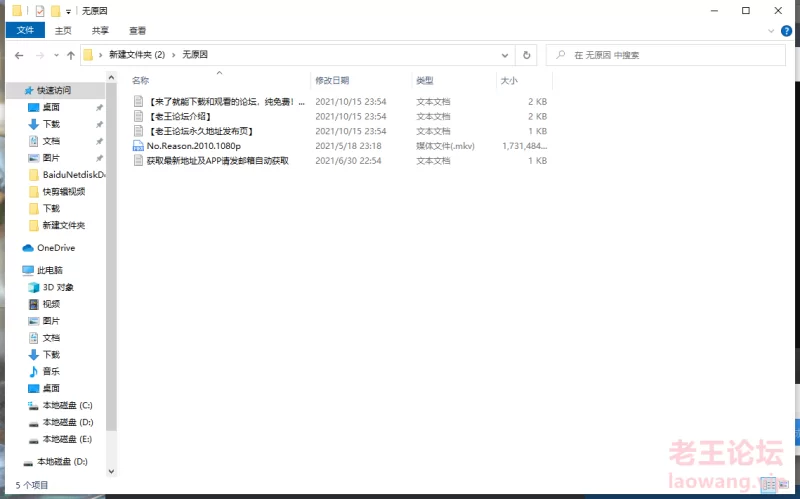Select the No.Reason.2010.1080p video file
Screen dimensions: 800x499
(193, 146)
